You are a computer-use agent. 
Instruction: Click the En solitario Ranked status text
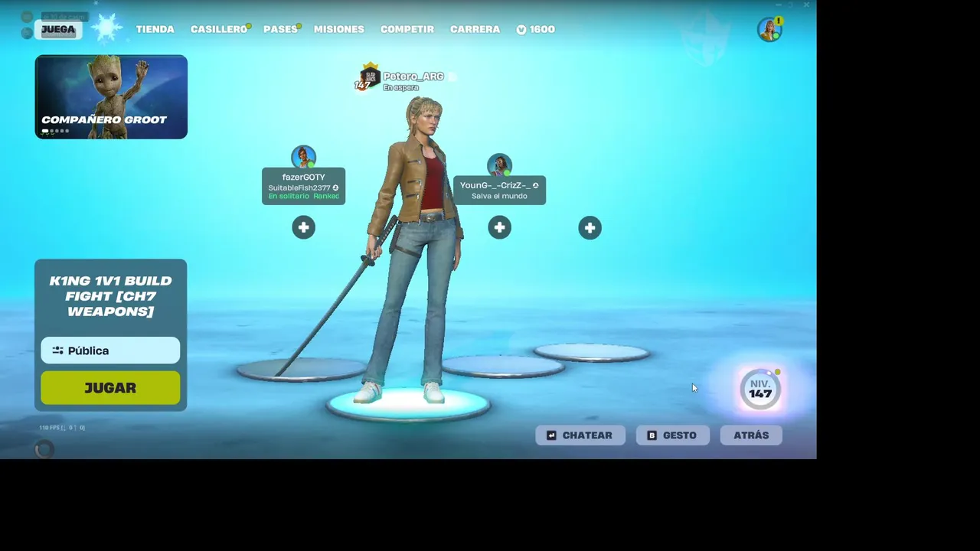point(303,196)
